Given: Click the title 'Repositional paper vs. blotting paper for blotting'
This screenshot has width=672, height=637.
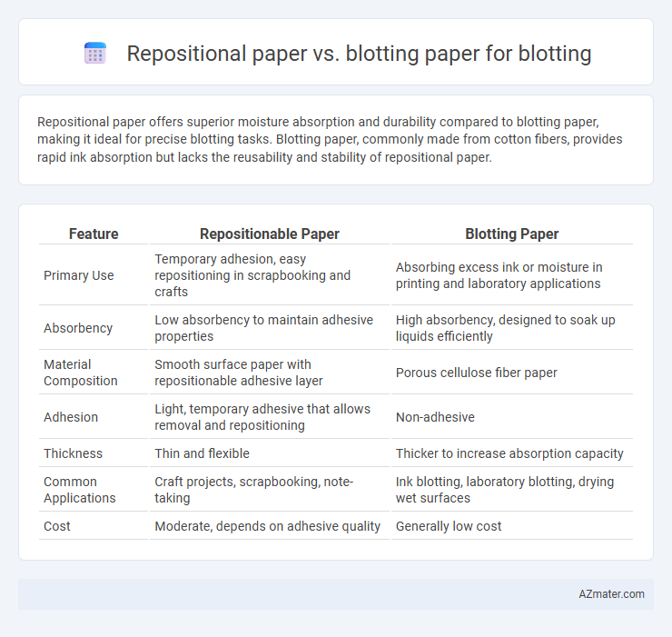Looking at the screenshot, I should point(359,54).
